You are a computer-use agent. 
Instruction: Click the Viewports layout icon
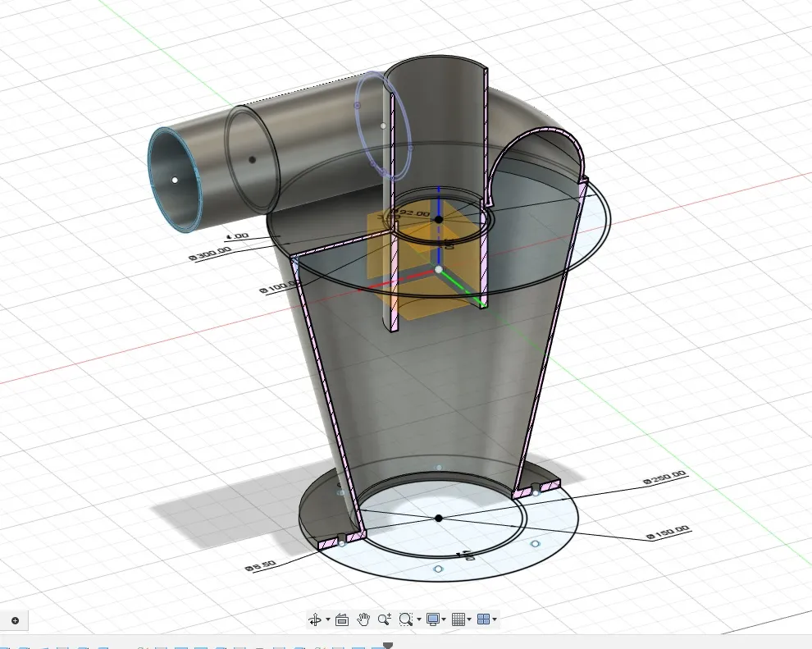click(x=483, y=619)
